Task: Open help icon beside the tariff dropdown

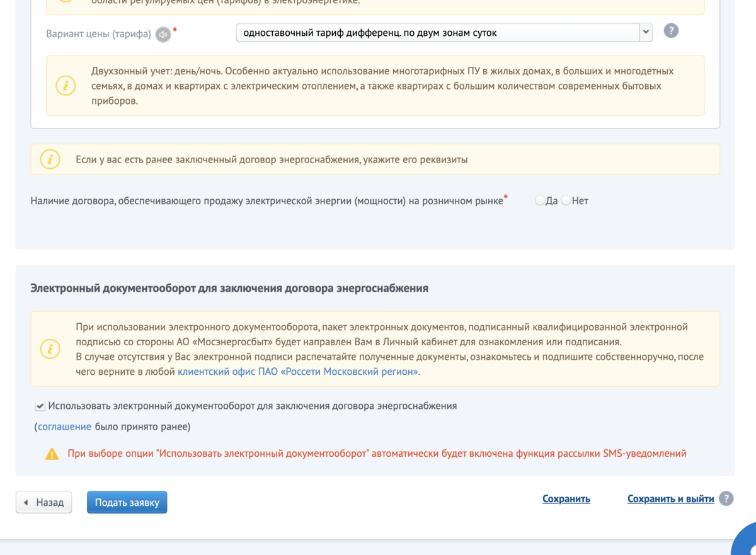Action: (671, 30)
